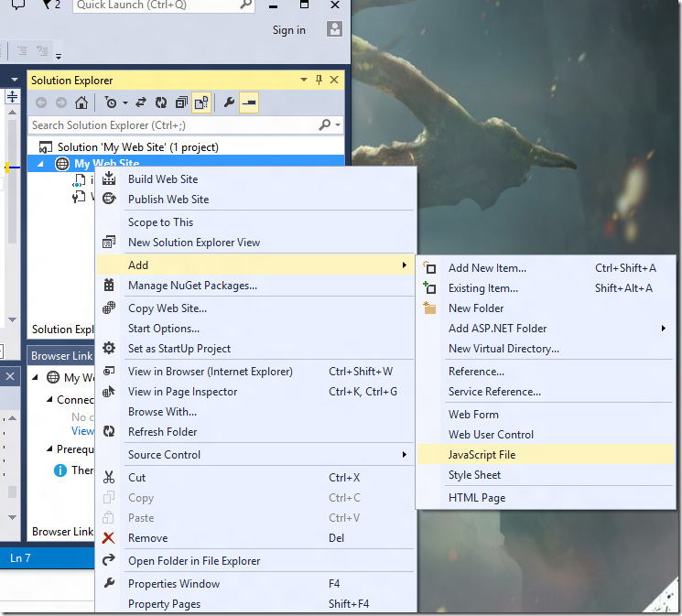This screenshot has height=616, width=682.
Task: Collapse the My Web Site project node
Action: coord(40,164)
